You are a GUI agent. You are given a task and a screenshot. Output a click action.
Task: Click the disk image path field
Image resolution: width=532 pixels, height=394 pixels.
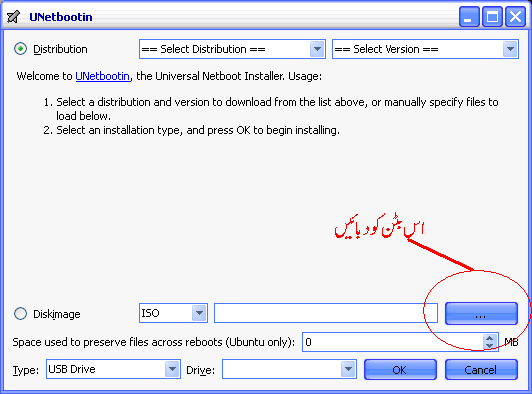(x=326, y=313)
